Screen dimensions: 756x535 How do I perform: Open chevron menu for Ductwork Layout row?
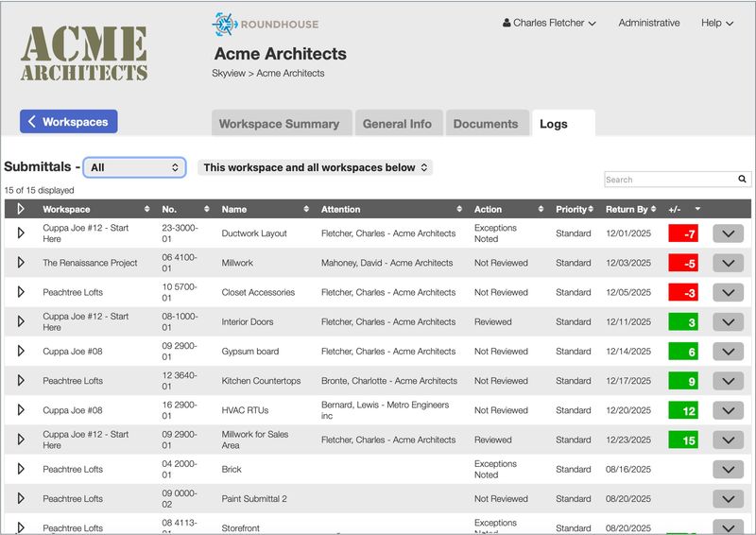coord(728,233)
